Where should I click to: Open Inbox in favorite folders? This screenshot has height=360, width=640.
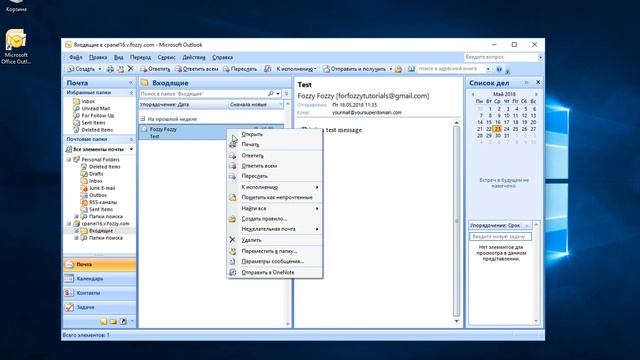[x=88, y=101]
